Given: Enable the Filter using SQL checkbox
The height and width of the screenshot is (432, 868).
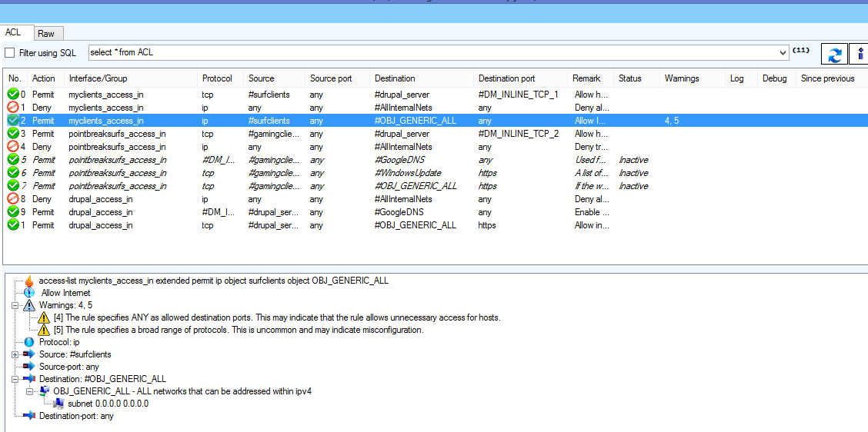Looking at the screenshot, I should (9, 52).
